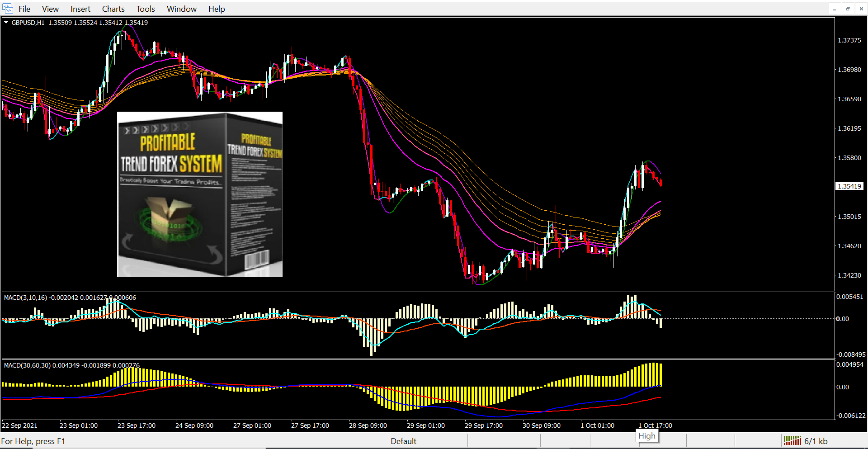Click the Default profile in status bar
Screen dimensions: 868x449
pos(403,441)
